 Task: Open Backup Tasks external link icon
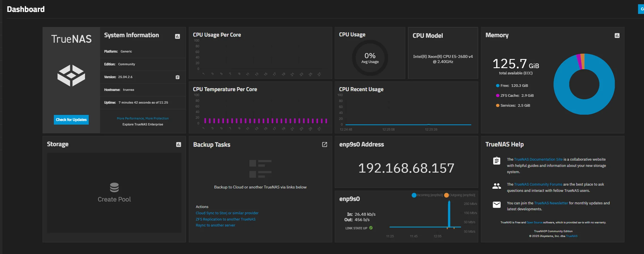(x=325, y=144)
